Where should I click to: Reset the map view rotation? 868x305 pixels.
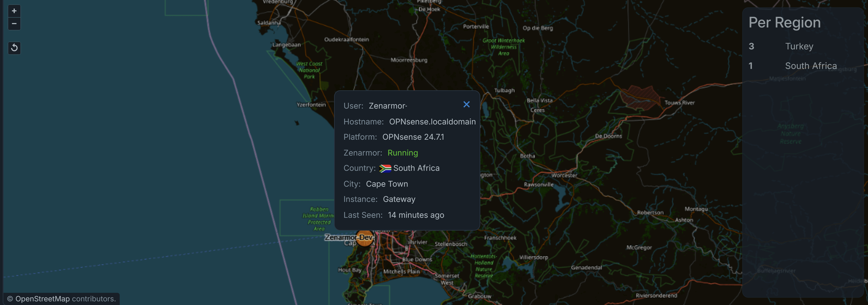tap(14, 48)
